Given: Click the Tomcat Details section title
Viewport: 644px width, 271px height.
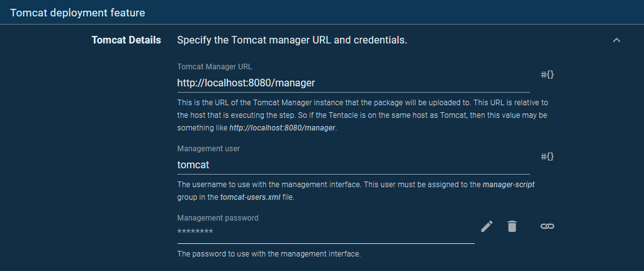Looking at the screenshot, I should click(126, 40).
